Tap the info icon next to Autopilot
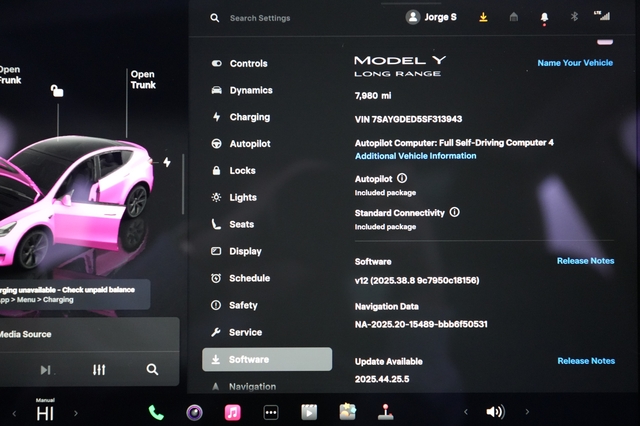This screenshot has height=426, width=640. [402, 178]
